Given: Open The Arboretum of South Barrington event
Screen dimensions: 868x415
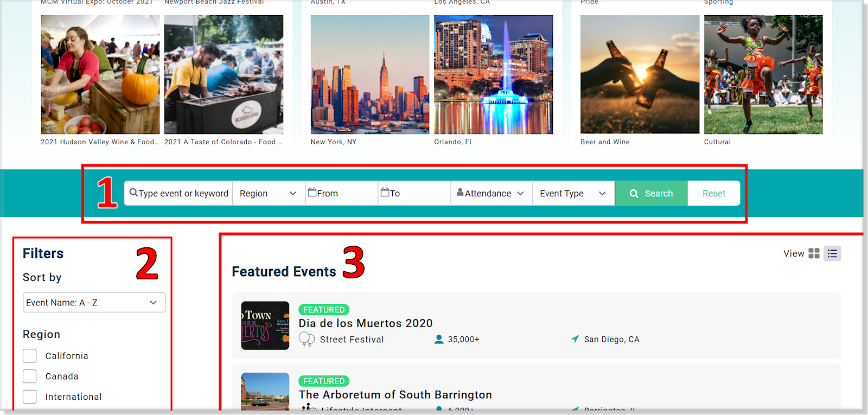Looking at the screenshot, I should pos(395,395).
